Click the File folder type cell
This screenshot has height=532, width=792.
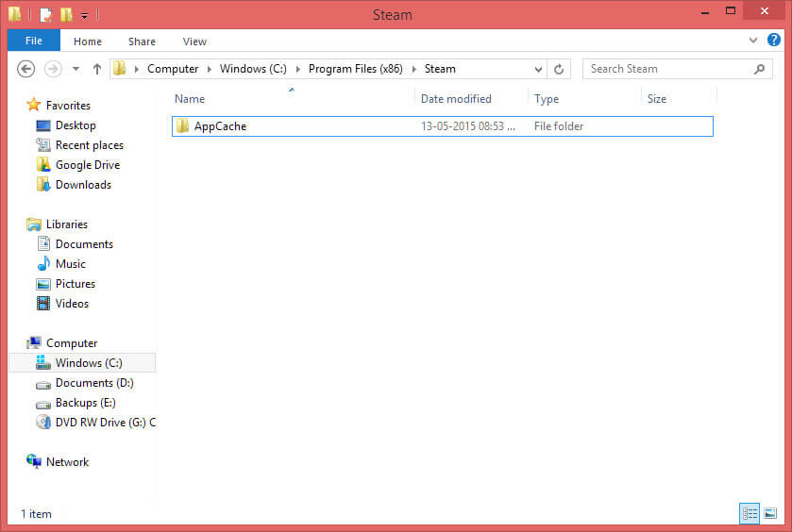click(x=559, y=126)
